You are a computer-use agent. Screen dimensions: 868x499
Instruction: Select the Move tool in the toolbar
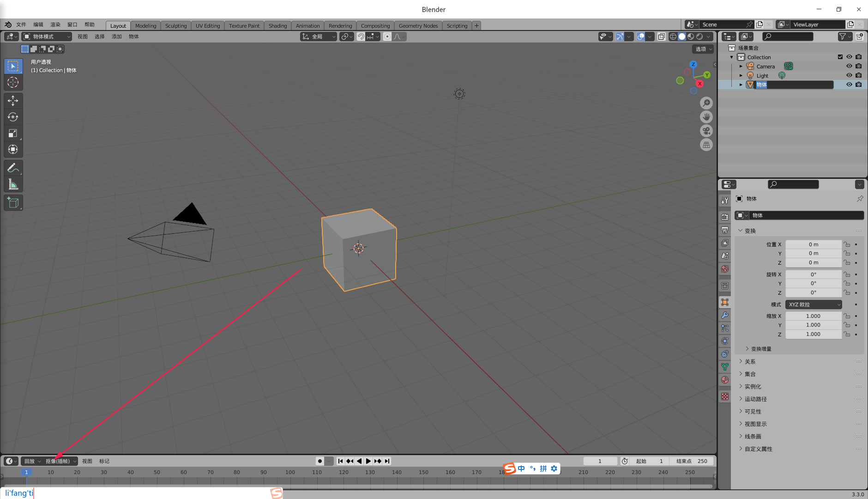[13, 100]
